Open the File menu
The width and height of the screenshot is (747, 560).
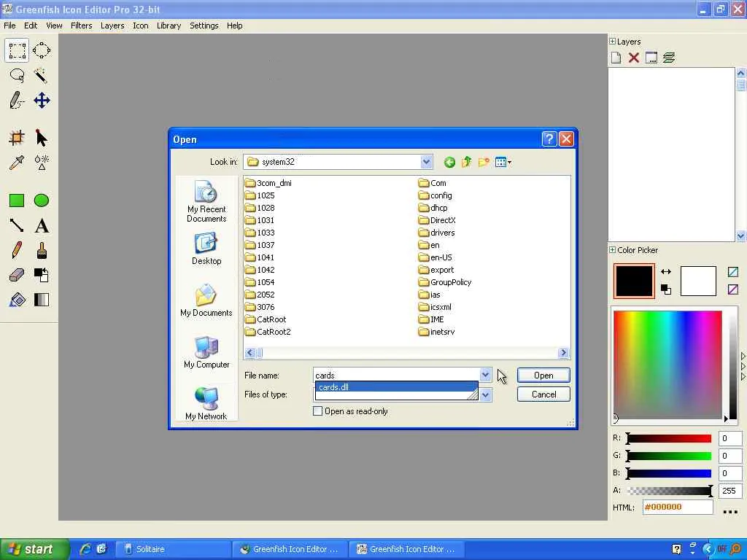[9, 26]
